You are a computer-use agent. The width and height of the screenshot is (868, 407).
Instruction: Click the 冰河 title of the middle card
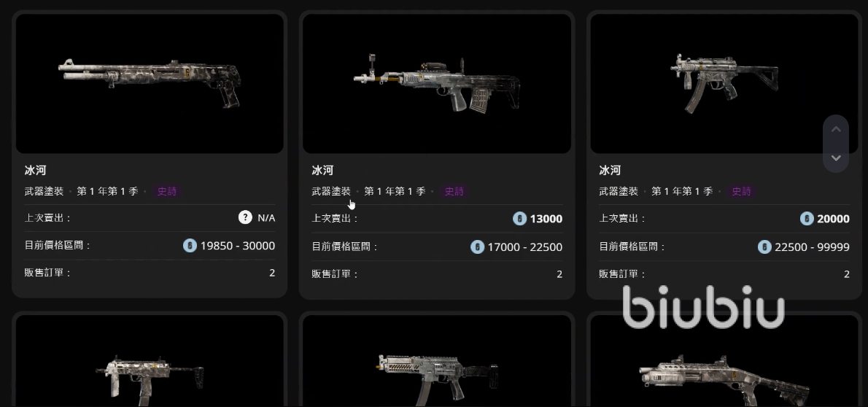click(322, 171)
